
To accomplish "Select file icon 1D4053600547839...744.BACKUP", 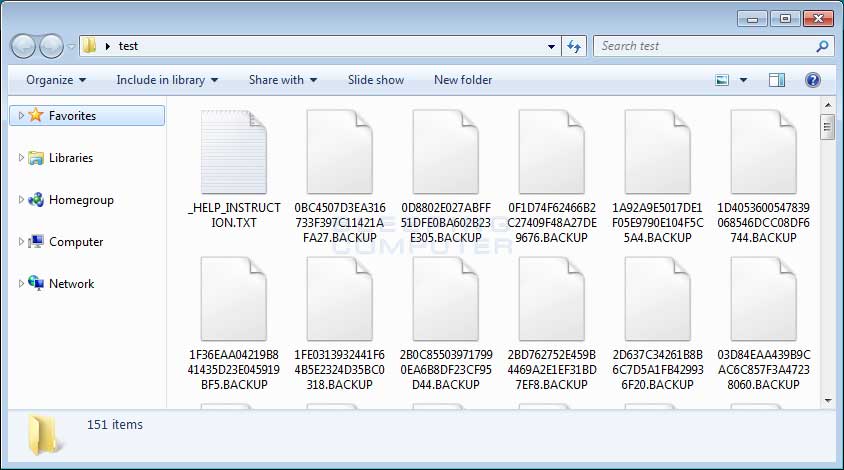I will (x=764, y=152).
